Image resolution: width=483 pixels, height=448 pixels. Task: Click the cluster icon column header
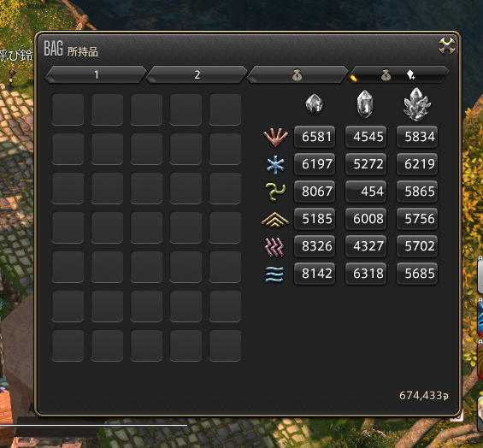[417, 104]
